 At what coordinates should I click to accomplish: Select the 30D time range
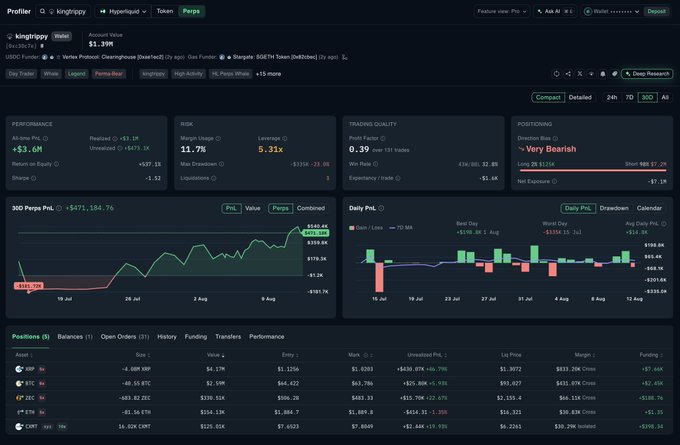point(647,97)
